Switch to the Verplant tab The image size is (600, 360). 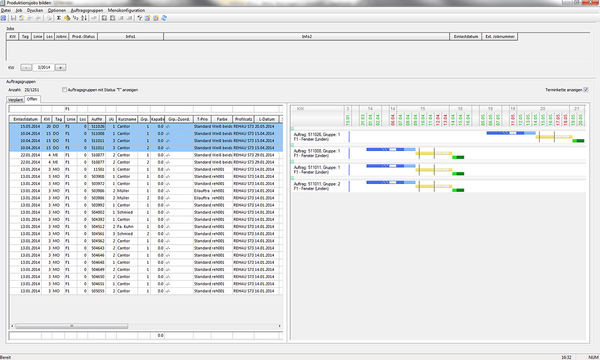pos(16,99)
